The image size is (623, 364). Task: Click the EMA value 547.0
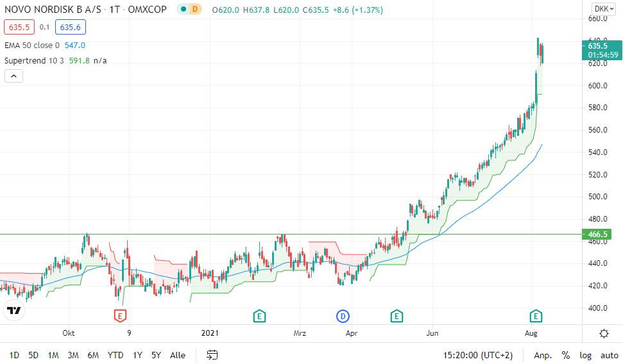click(x=74, y=45)
